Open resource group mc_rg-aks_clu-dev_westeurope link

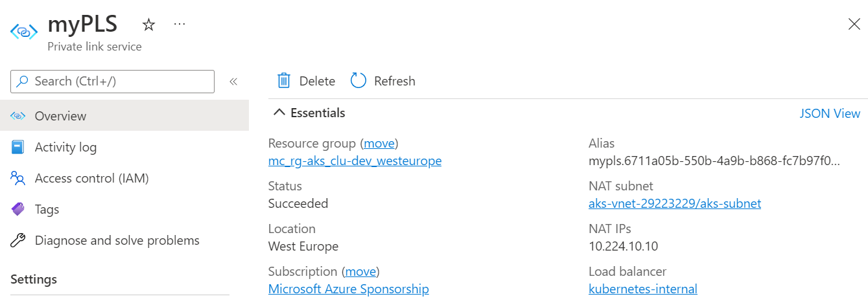[x=355, y=161]
